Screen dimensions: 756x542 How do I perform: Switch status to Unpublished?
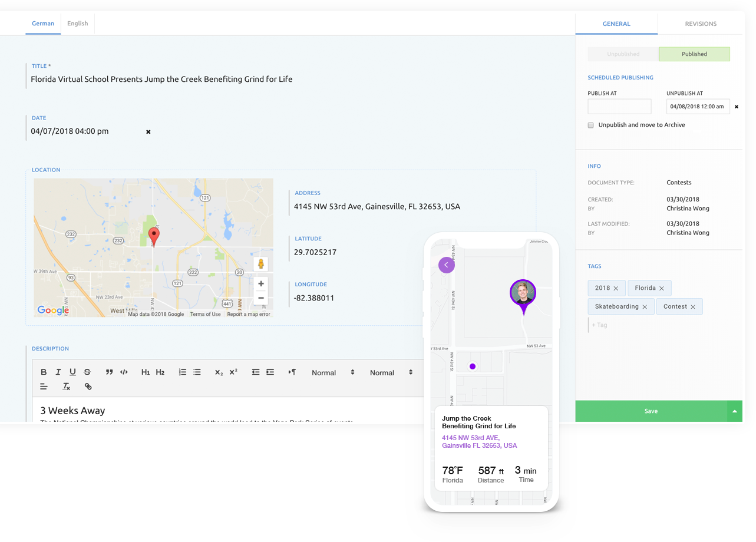click(623, 54)
